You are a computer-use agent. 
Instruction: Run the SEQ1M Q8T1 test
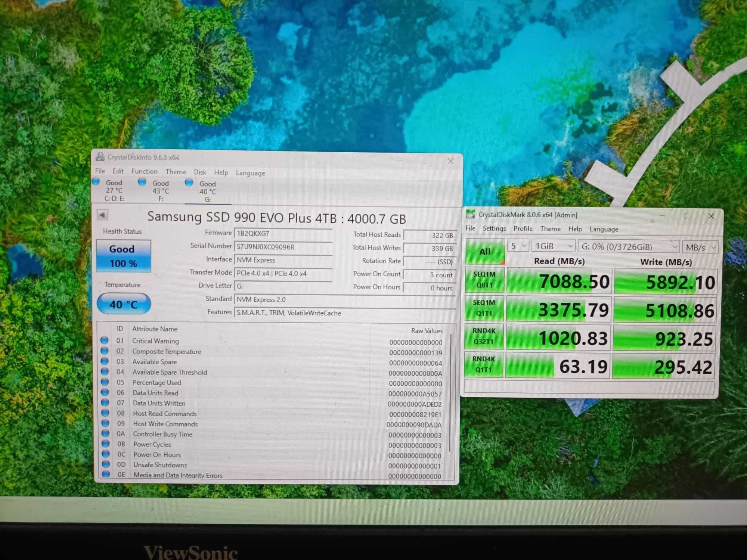(484, 280)
